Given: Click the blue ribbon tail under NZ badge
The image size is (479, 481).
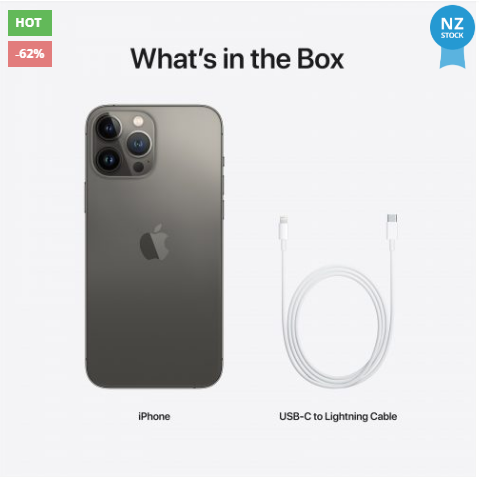Looking at the screenshot, I should coord(452,59).
